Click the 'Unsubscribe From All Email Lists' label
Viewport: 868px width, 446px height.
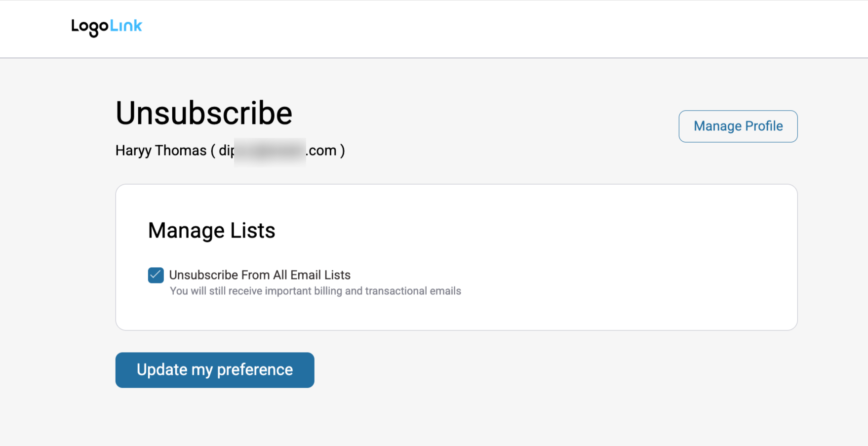[259, 275]
